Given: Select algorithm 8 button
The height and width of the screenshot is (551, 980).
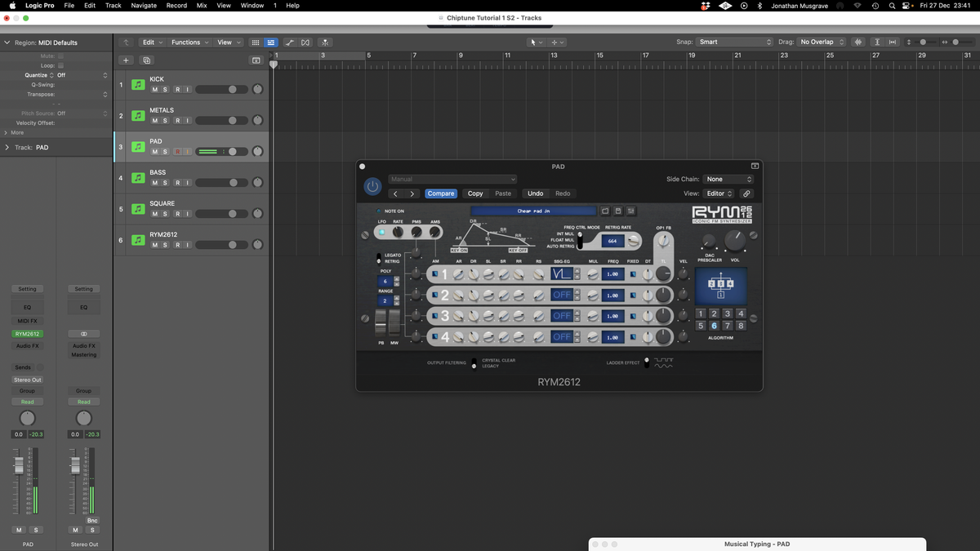Looking at the screenshot, I should [741, 326].
